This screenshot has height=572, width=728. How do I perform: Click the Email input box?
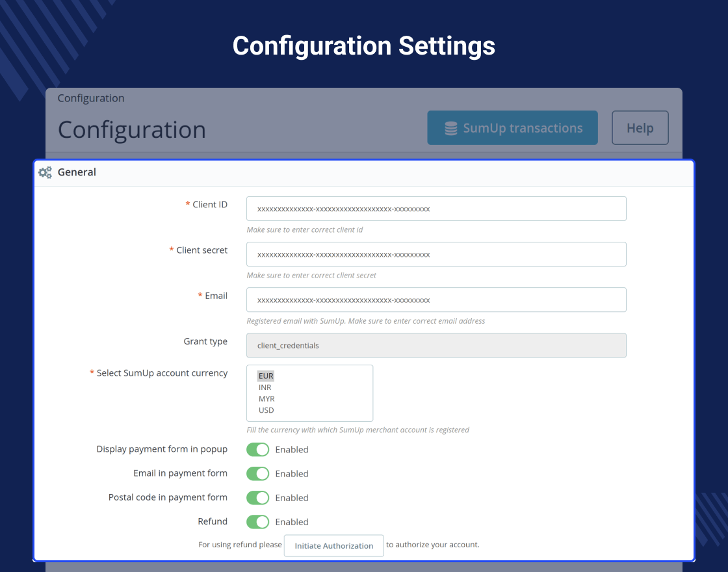click(436, 300)
